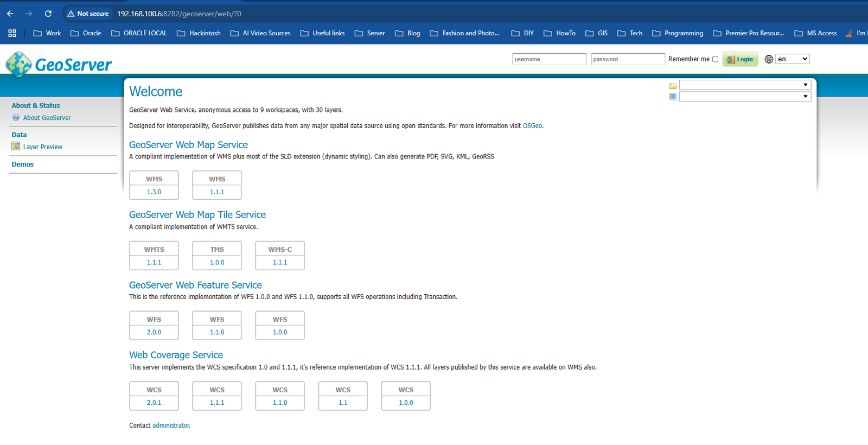Expand the layer filter dropdown below workspace
Viewport: 868px width, 445px height.
tap(744, 97)
